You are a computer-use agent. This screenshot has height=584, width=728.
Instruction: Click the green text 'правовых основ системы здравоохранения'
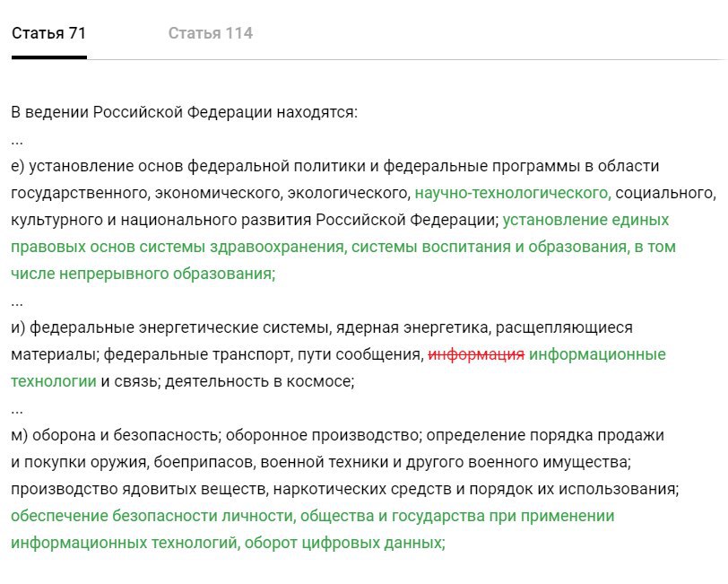(x=179, y=247)
